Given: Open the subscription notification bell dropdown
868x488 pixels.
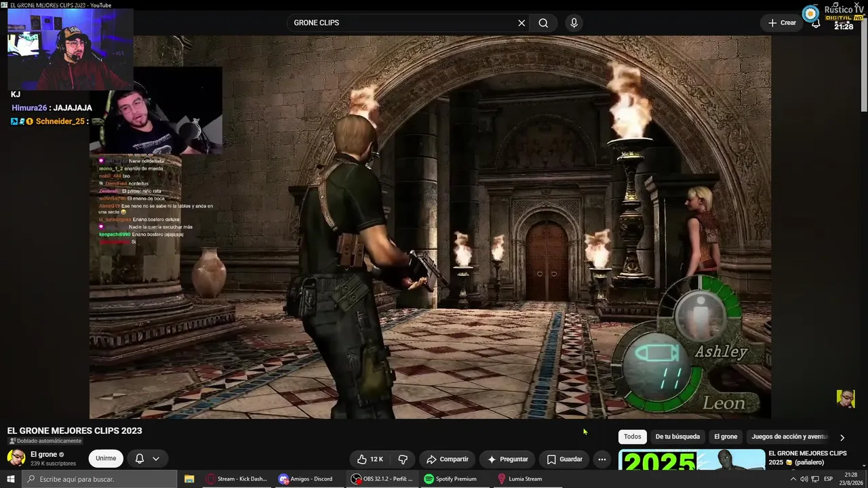Looking at the screenshot, I should [x=147, y=459].
